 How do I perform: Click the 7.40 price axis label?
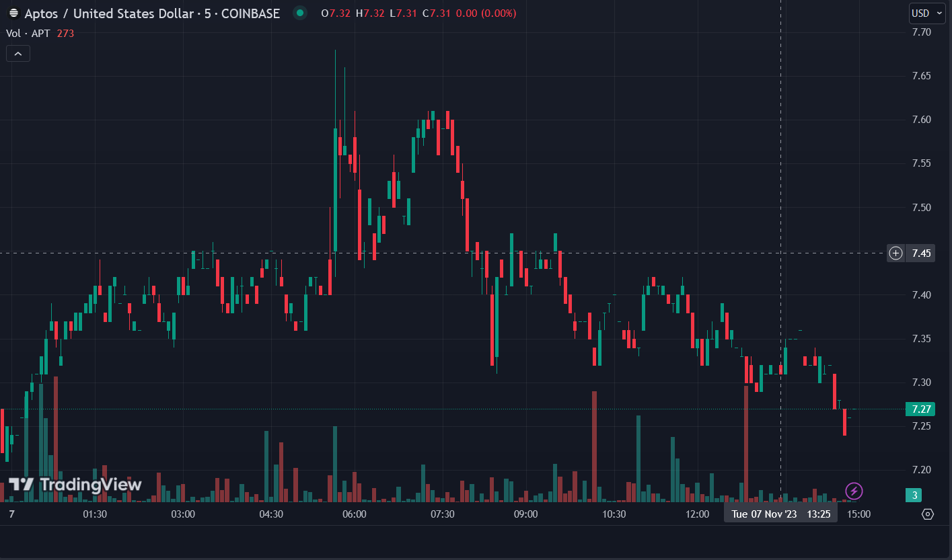(x=921, y=295)
